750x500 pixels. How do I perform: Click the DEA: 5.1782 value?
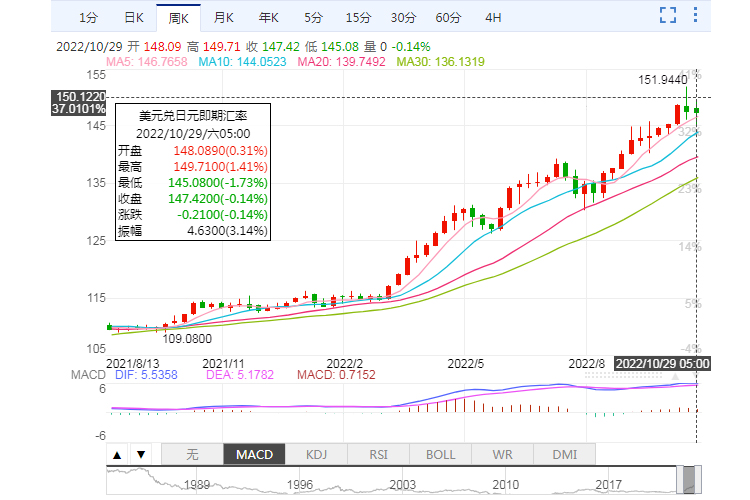click(x=240, y=375)
